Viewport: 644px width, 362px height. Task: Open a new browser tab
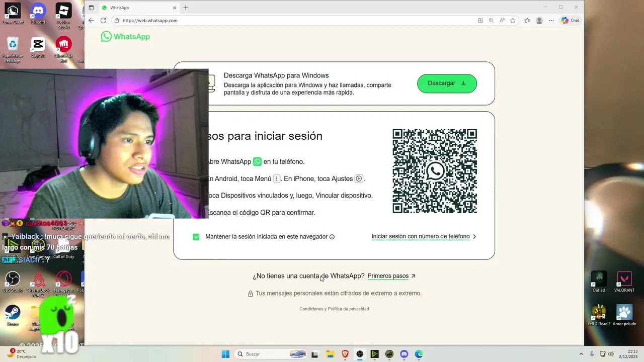[x=186, y=8]
